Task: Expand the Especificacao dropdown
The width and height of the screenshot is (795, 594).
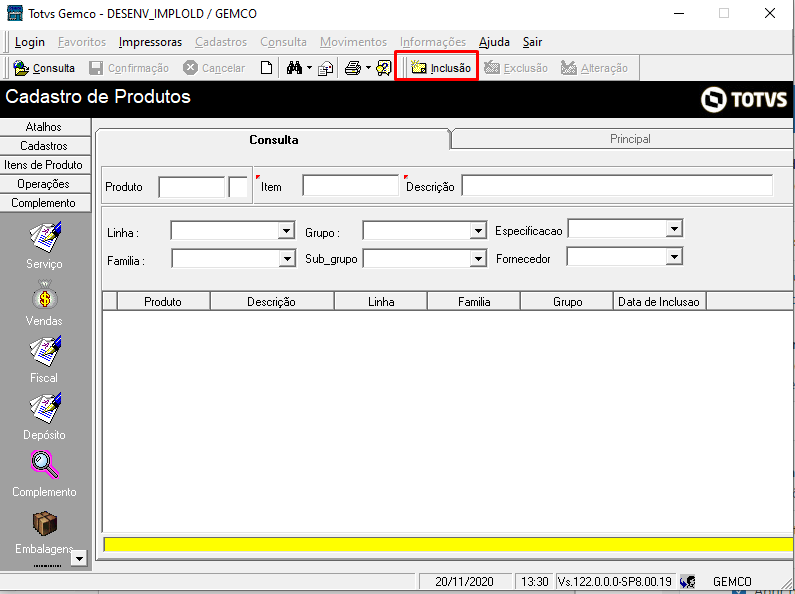Action: click(x=674, y=229)
